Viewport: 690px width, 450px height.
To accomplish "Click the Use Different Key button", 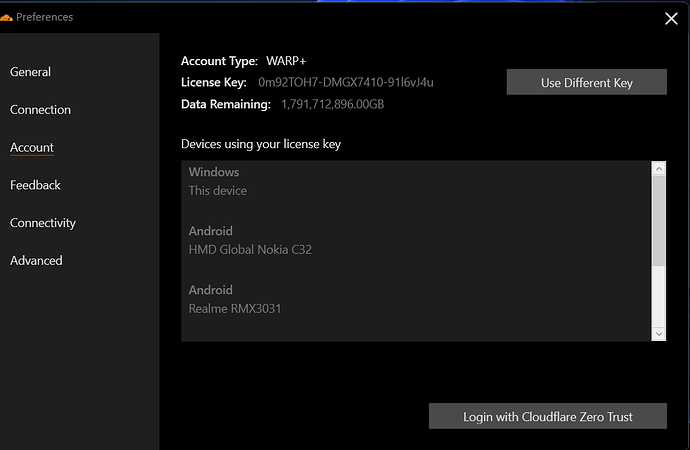I will coord(587,82).
